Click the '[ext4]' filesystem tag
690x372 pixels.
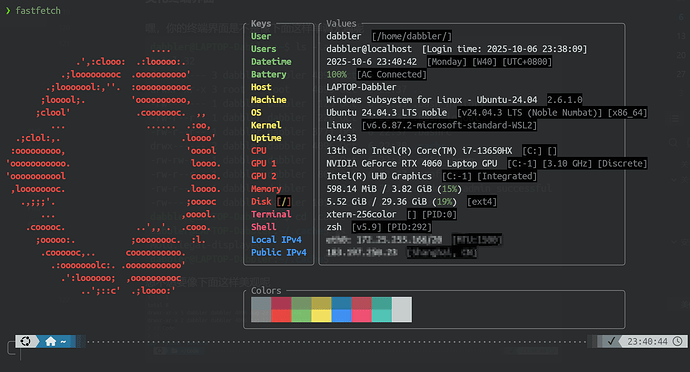[482, 202]
